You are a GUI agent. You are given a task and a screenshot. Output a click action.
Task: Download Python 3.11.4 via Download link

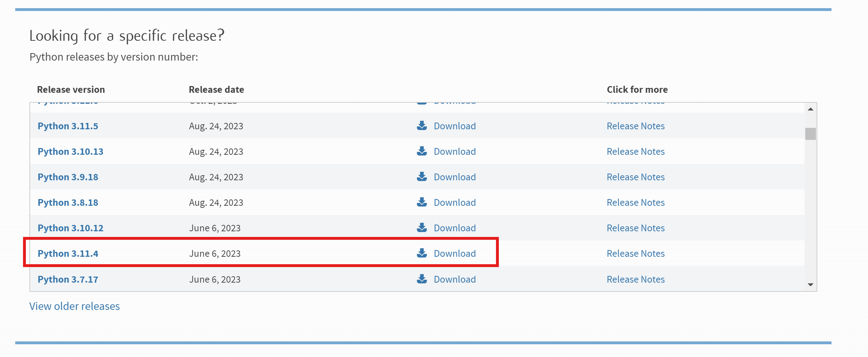455,254
